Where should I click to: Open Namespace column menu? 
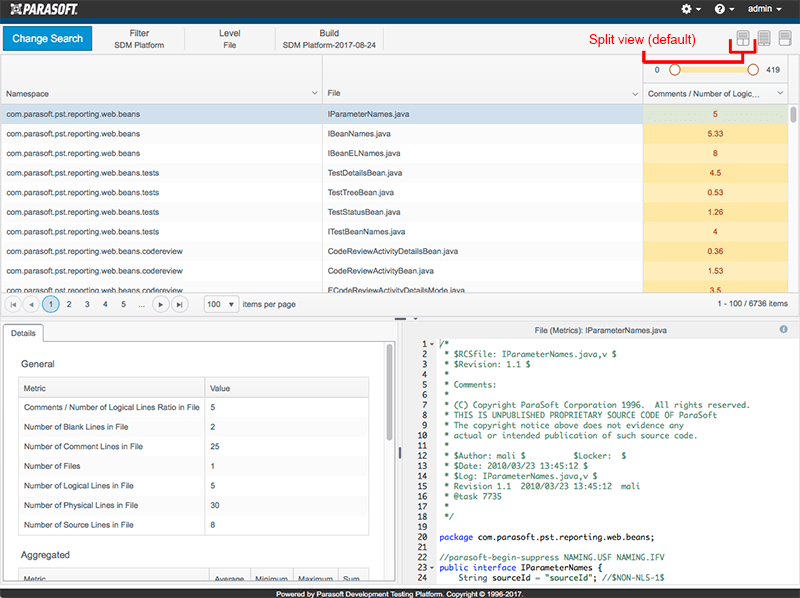314,93
